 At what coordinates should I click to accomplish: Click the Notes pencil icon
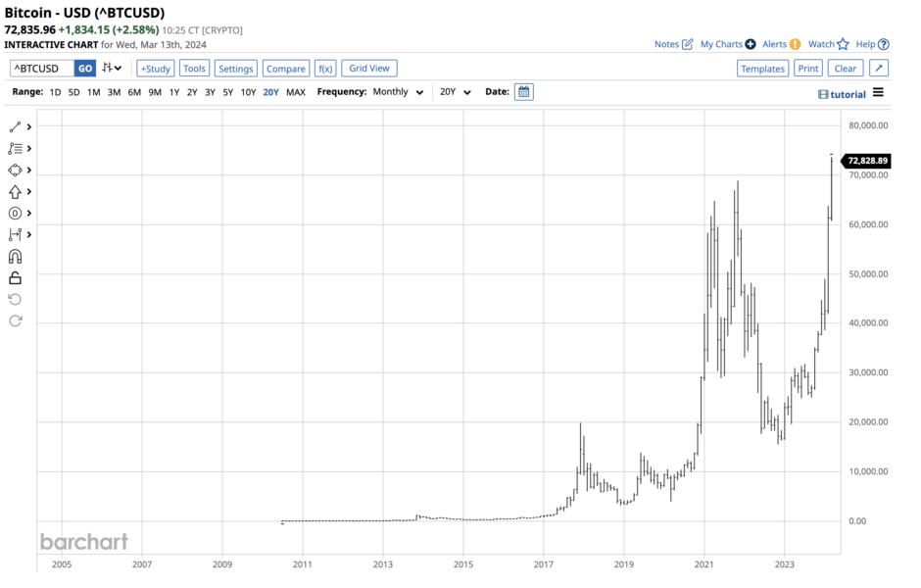(x=687, y=44)
